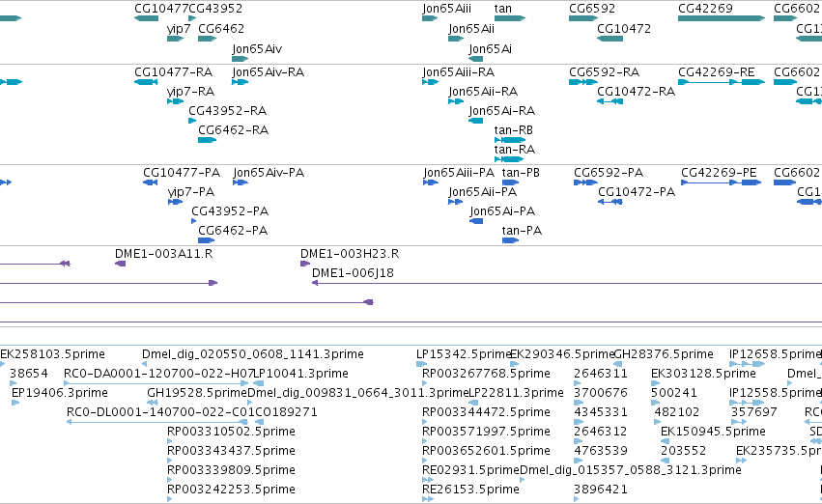This screenshot has height=504, width=822.
Task: Select BAC end DME1-003A11.R
Action: 163,254
